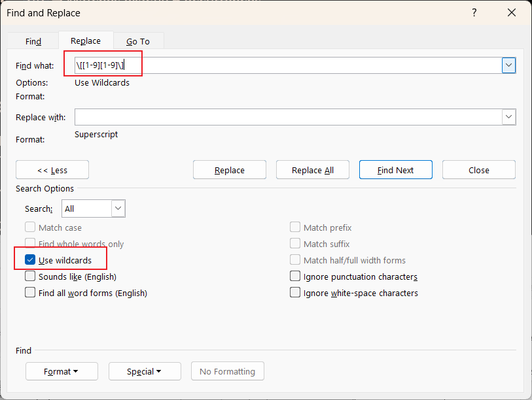Collapse options with the Less button
The width and height of the screenshot is (532, 400).
click(52, 169)
